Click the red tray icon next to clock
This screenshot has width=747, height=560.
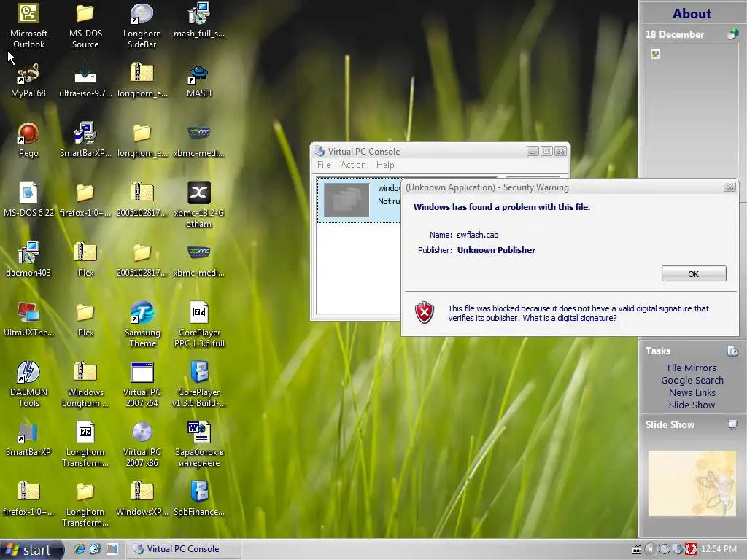(691, 549)
